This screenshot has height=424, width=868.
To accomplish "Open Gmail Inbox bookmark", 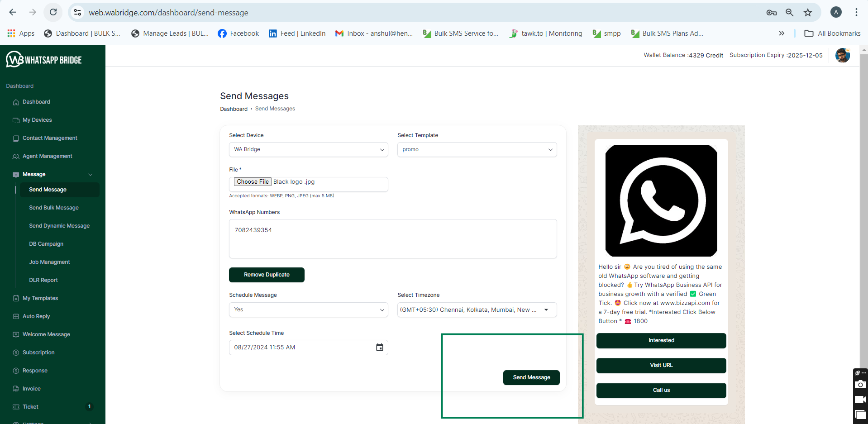I will (374, 33).
